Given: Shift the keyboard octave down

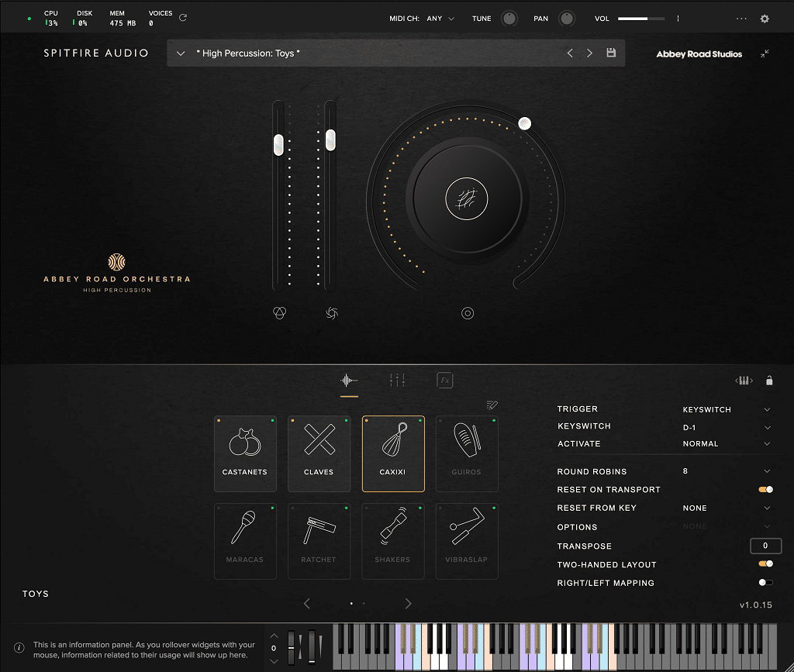Looking at the screenshot, I should 274,661.
